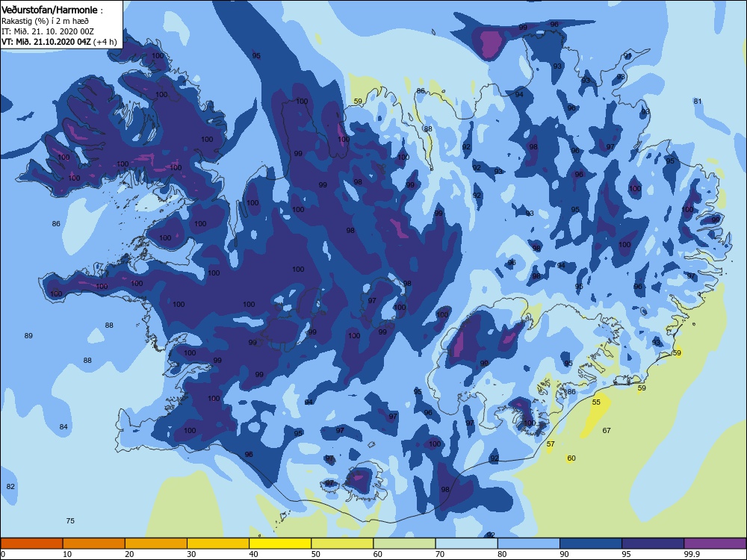Select the 'Rakastig (%) í 2 m hæð' label

[46, 21]
